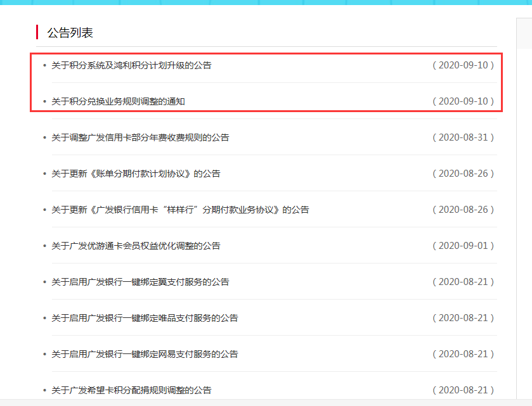Open 关于启用广发银行一键绑定翼支付服务的公告

click(140, 282)
